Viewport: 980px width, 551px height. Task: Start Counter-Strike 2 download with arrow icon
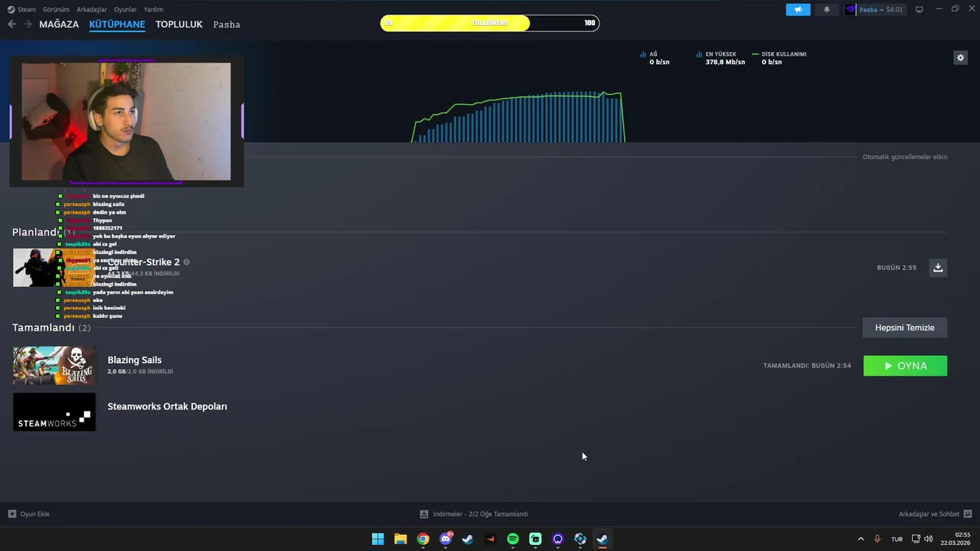pos(938,267)
